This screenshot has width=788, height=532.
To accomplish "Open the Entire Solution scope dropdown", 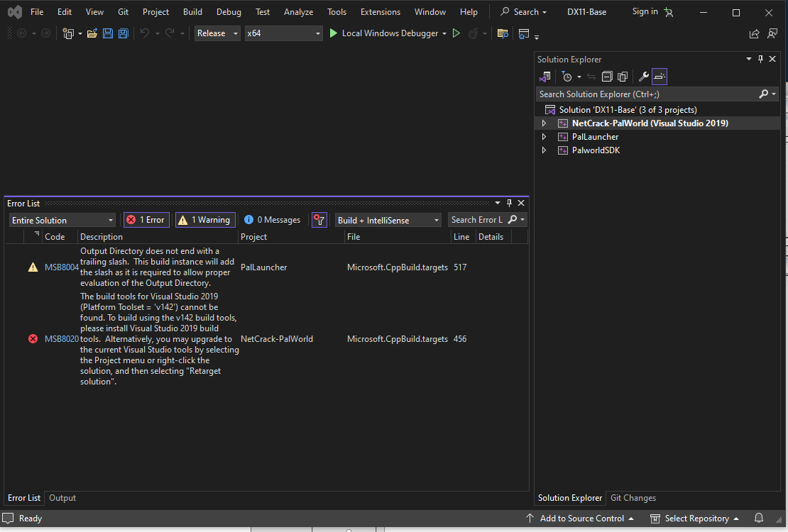I will click(x=62, y=220).
